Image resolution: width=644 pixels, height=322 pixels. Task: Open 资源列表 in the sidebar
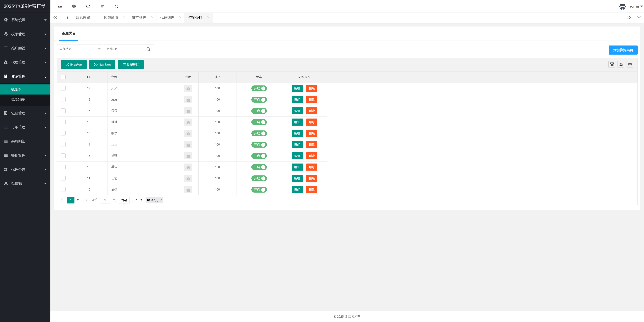[17, 100]
